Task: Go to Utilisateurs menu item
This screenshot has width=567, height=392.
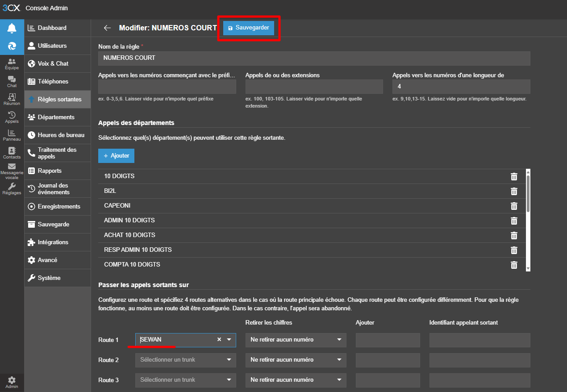Action: [58, 46]
